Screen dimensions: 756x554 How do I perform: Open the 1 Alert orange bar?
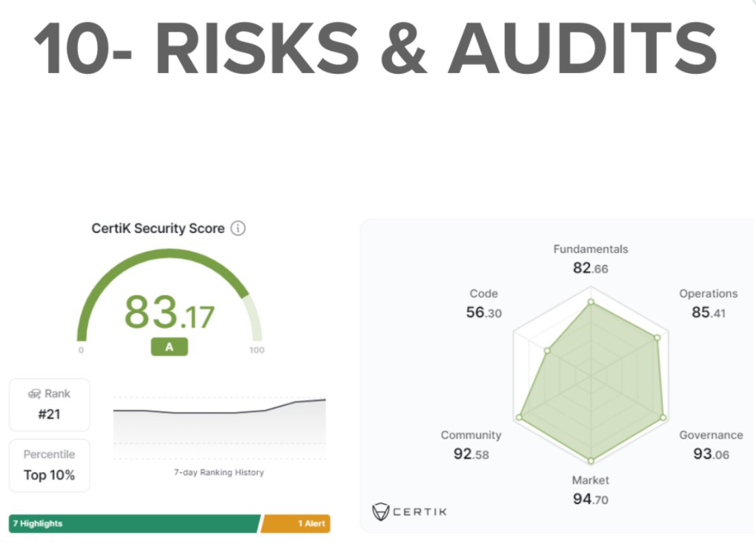coord(296,524)
